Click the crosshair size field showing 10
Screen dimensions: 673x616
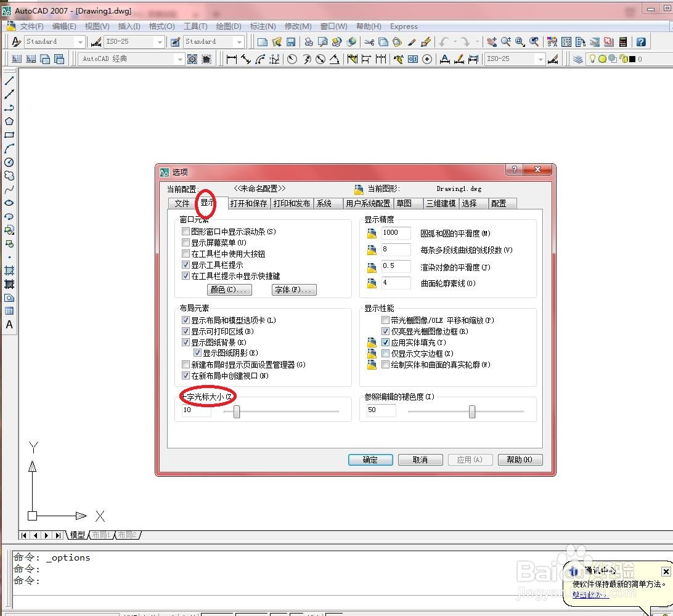point(197,410)
